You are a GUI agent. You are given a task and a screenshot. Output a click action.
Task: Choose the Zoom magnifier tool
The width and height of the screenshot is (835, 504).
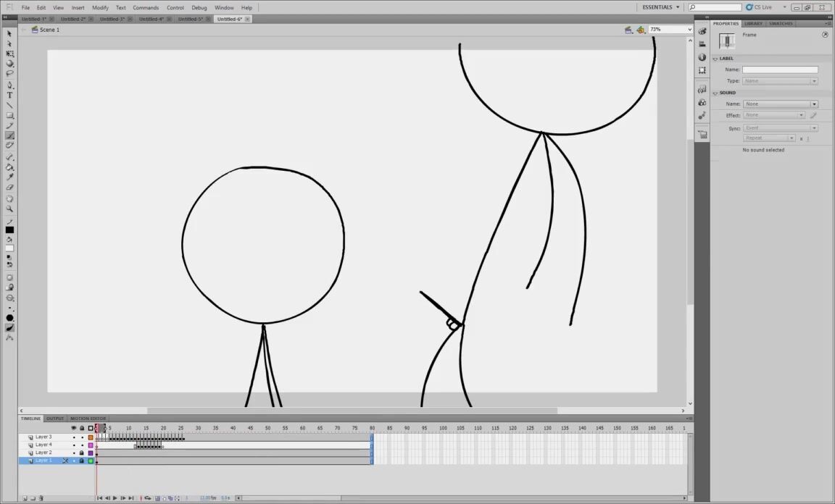(9, 209)
